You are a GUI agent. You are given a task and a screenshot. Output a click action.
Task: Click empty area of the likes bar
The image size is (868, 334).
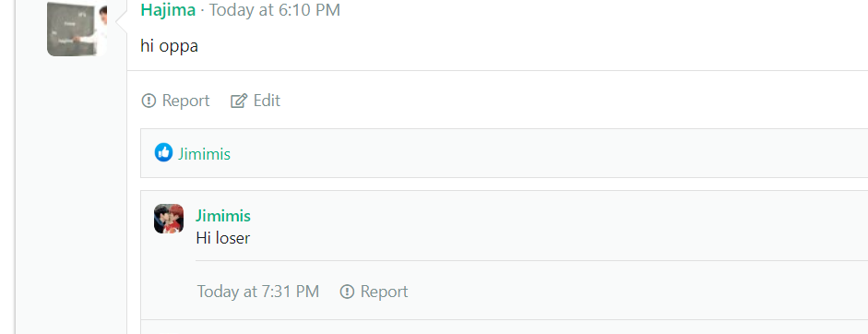pyautogui.click(x=548, y=153)
